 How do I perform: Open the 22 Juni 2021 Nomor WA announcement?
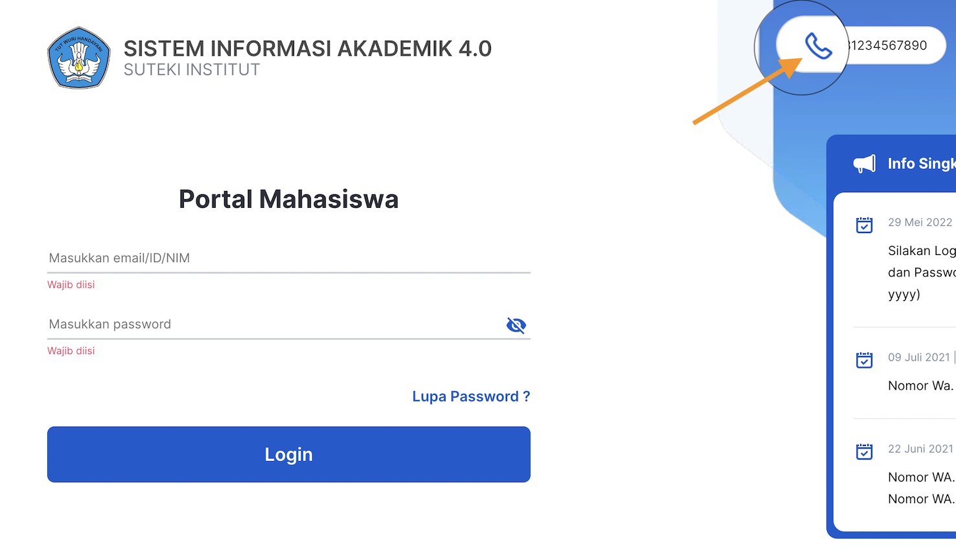(x=921, y=478)
